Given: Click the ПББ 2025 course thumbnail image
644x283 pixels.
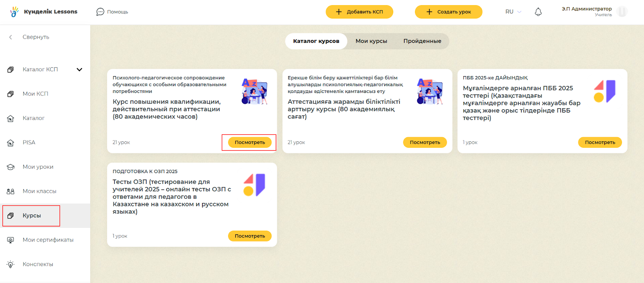Looking at the screenshot, I should (605, 91).
